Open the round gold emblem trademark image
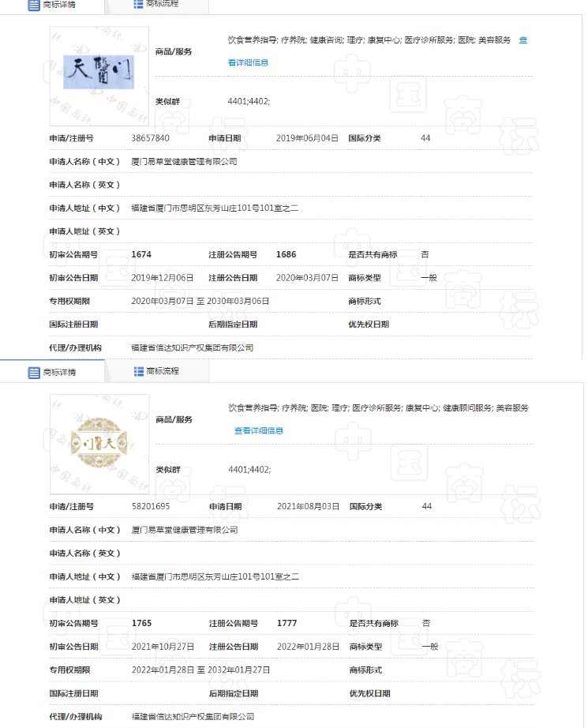The image size is (588, 728). tap(99, 440)
